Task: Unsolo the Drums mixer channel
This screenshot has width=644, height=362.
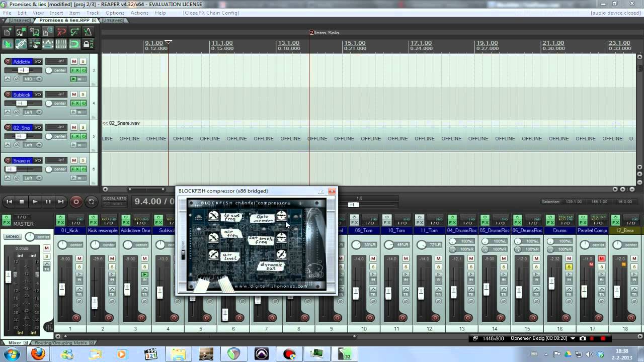Action: 569,267
